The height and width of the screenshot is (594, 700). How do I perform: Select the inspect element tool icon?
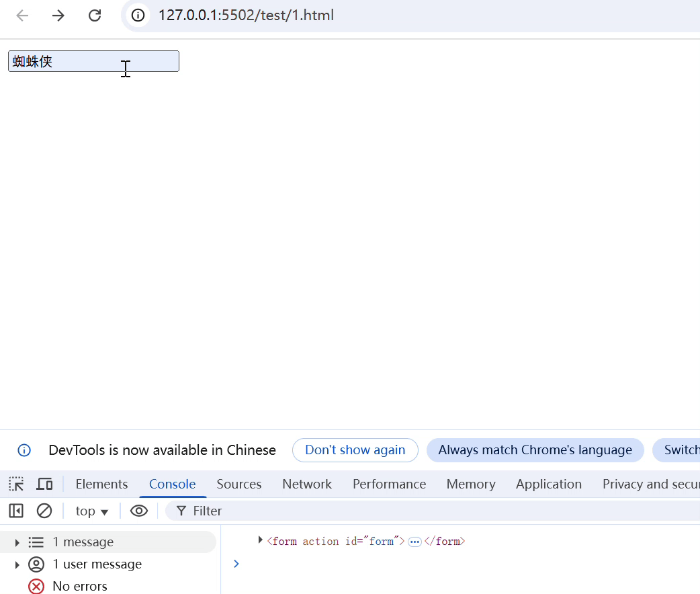click(x=15, y=483)
